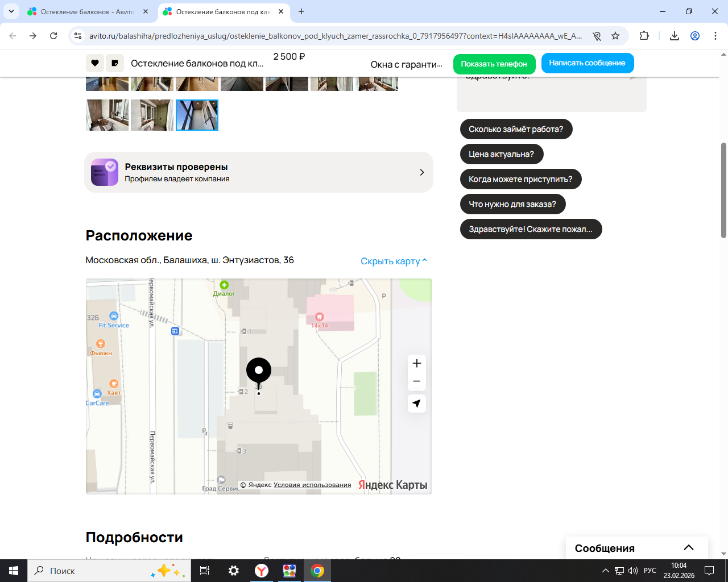Go back to the previous page
The image size is (728, 582).
[x=13, y=36]
